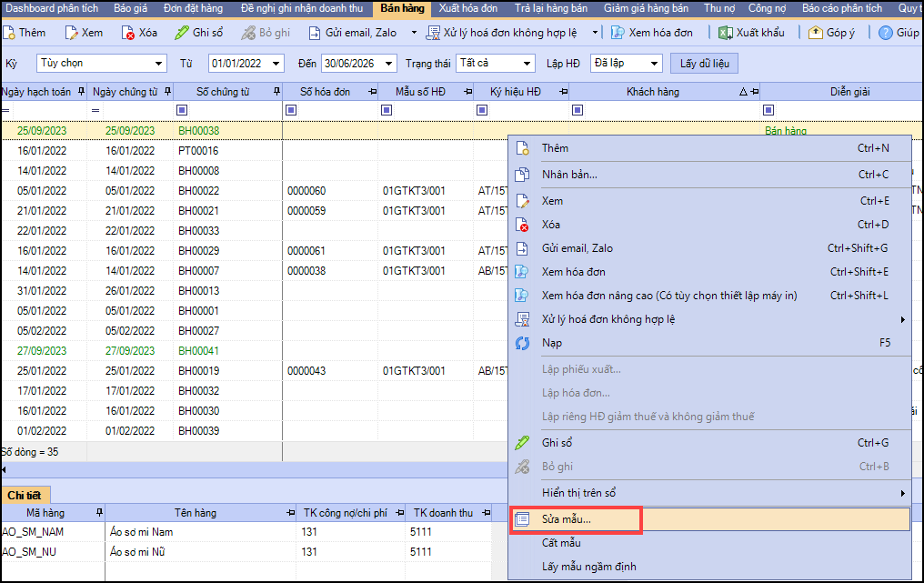Open the Kỳ period dropdown
This screenshot has width=924, height=583.
tap(159, 64)
